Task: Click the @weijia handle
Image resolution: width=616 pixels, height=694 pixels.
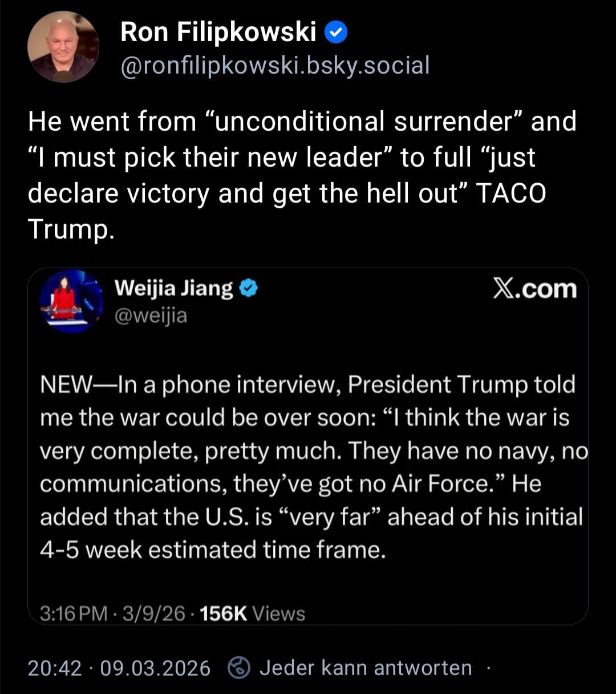Action: click(x=151, y=315)
